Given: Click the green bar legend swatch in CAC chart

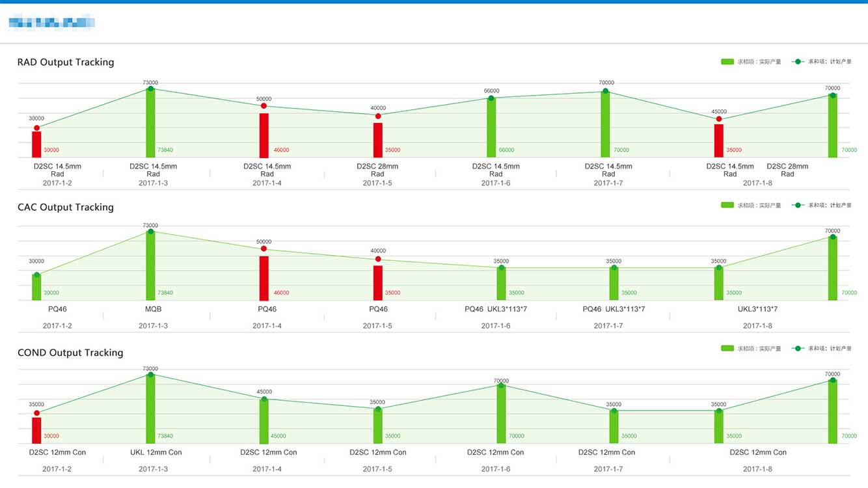Looking at the screenshot, I should click(x=727, y=205).
